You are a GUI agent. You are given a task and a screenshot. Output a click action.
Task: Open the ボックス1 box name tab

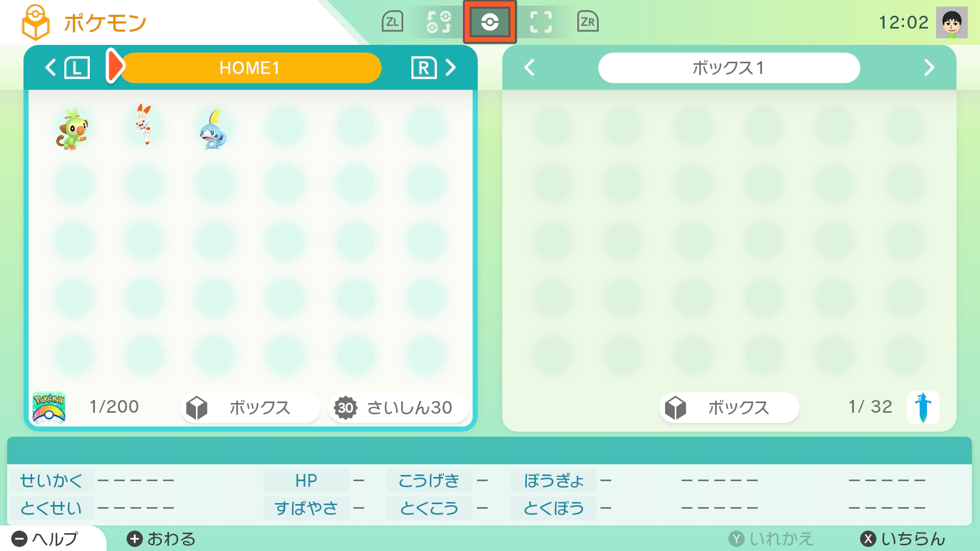click(x=729, y=68)
